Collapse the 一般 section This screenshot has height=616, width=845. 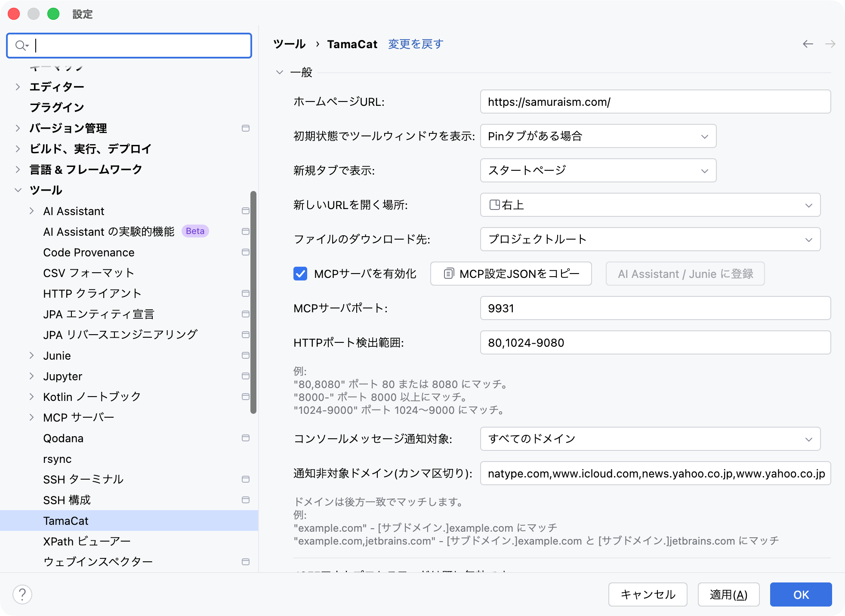[x=280, y=72]
